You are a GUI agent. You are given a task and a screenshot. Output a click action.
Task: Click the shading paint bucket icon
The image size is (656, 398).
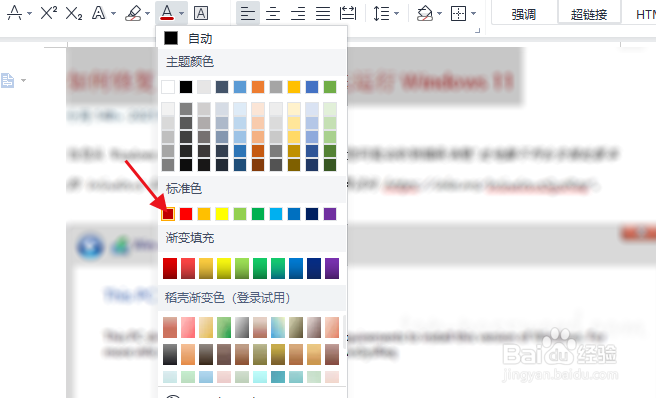tap(425, 13)
